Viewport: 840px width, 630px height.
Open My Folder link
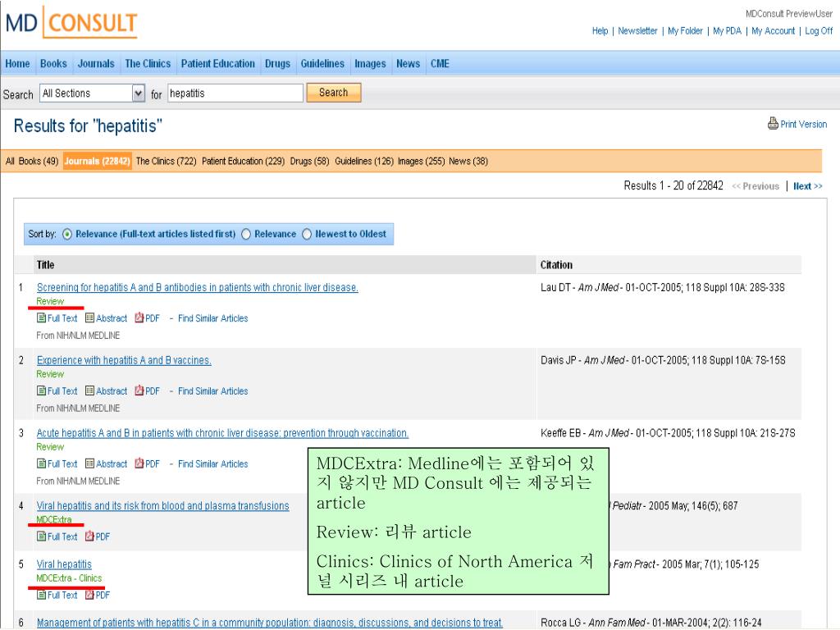coord(685,31)
